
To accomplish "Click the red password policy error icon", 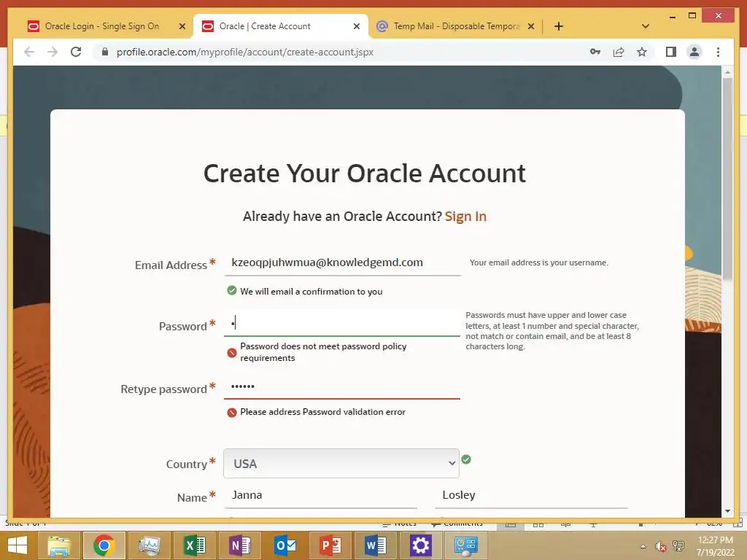I will coord(232,353).
